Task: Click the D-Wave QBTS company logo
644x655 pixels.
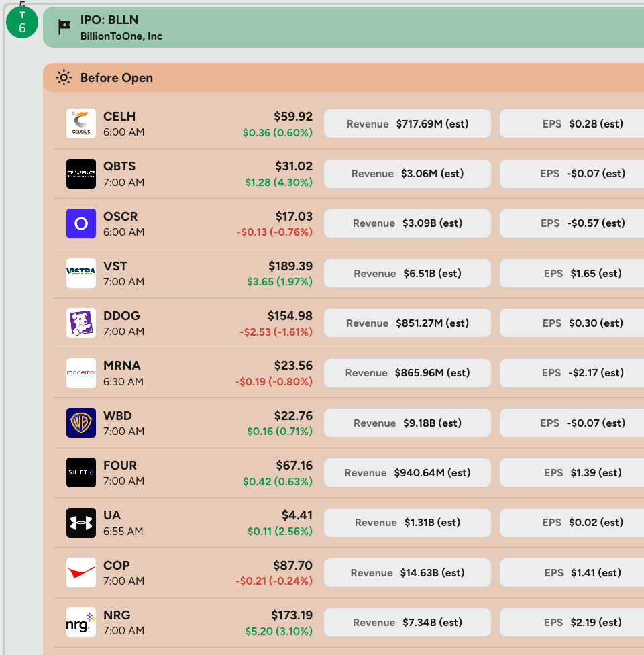Action: pyautogui.click(x=81, y=174)
